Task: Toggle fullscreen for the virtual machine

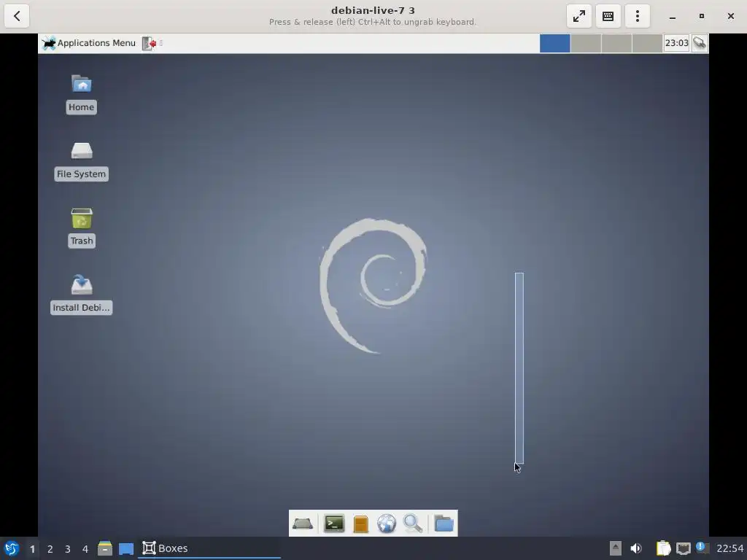Action: tap(578, 16)
